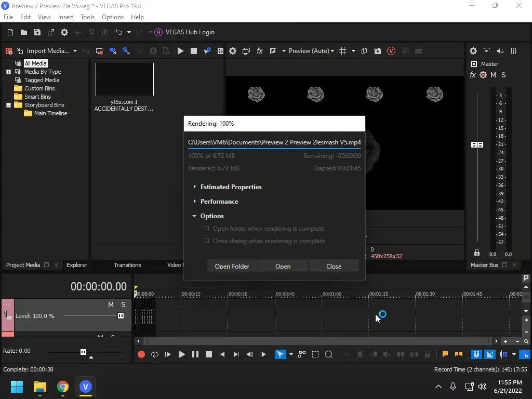Create a new project with New icon
Viewport: 532px width, 399px height.
[10, 32]
